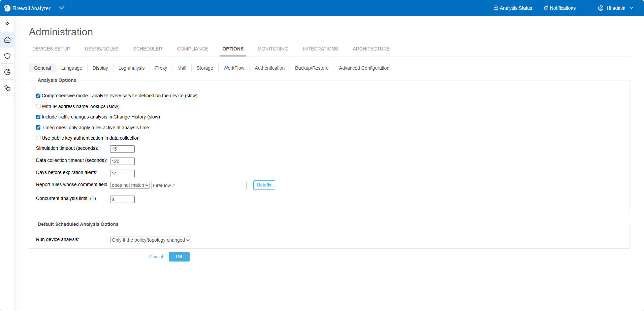Open the 'does not match' dropdown
Viewport: 644px width, 311px height.
pos(130,185)
